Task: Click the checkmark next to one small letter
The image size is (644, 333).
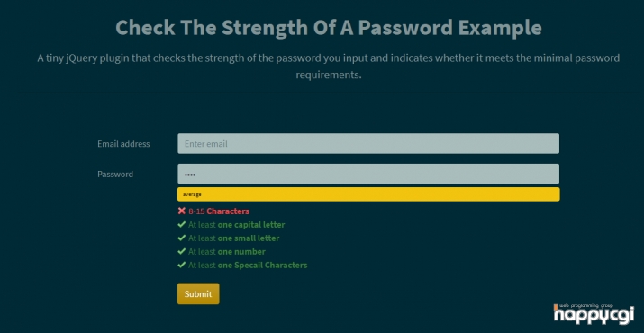Action: (182, 238)
